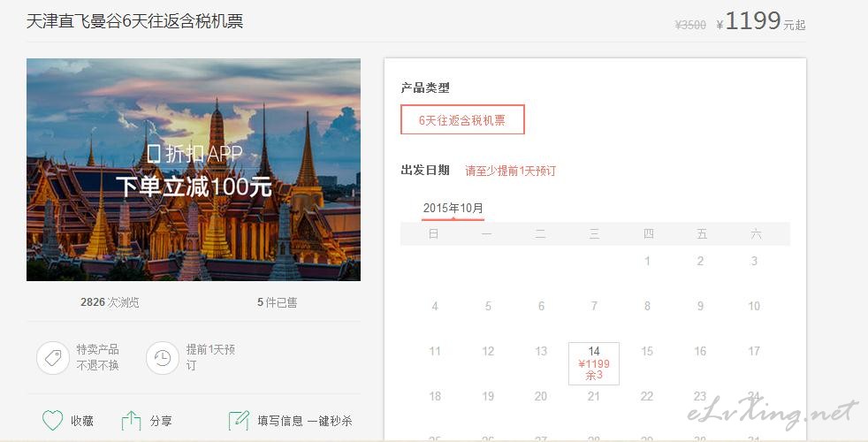Select the 6天往返含税机票 product type
This screenshot has height=442, width=868.
[x=462, y=119]
